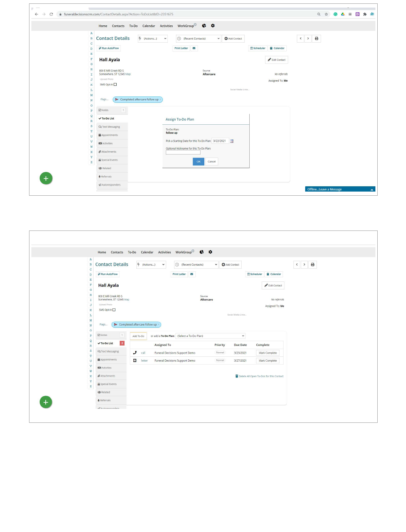Viewport: 406px width, 532px height.
Task: Click the Add To-Do button
Action: 138,336
